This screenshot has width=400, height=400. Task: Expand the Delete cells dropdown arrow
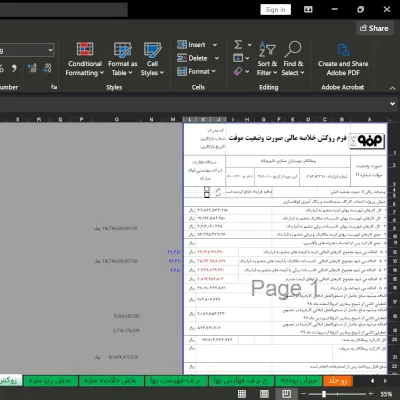click(x=217, y=58)
